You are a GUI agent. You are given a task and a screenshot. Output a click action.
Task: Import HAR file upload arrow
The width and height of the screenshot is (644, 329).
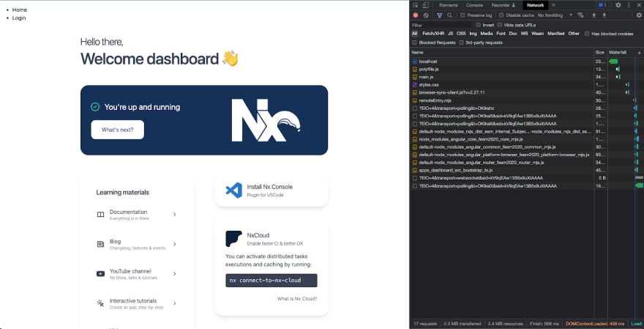(594, 15)
